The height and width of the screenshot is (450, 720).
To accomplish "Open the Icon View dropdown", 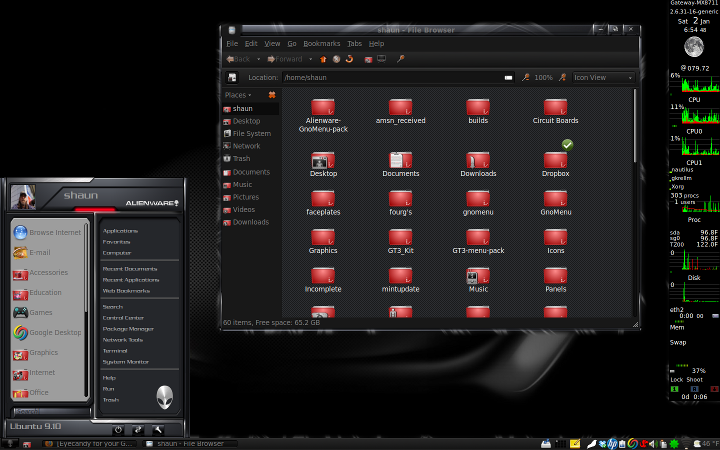I will 603,78.
